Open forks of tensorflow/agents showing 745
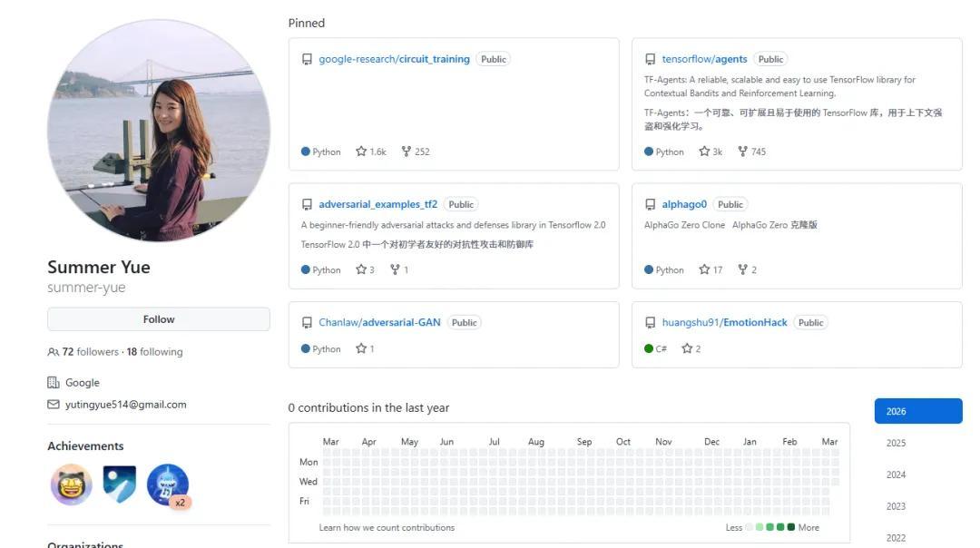 coord(751,152)
